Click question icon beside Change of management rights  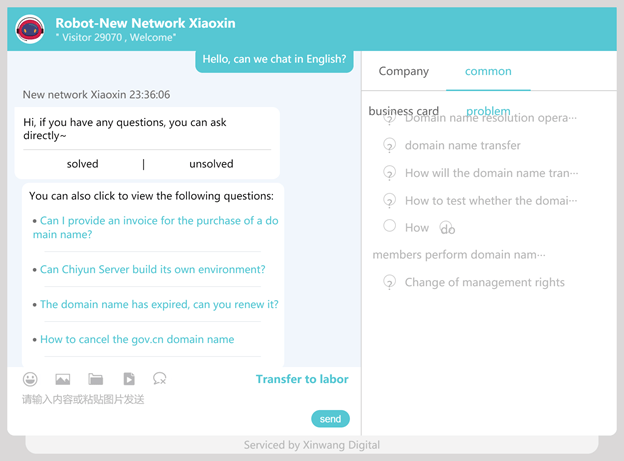tap(390, 282)
